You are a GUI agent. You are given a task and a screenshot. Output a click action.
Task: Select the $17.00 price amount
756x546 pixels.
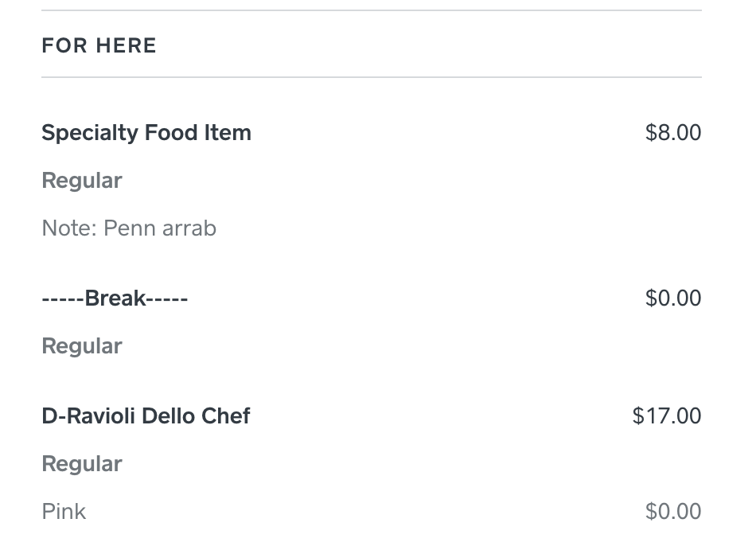[667, 415]
